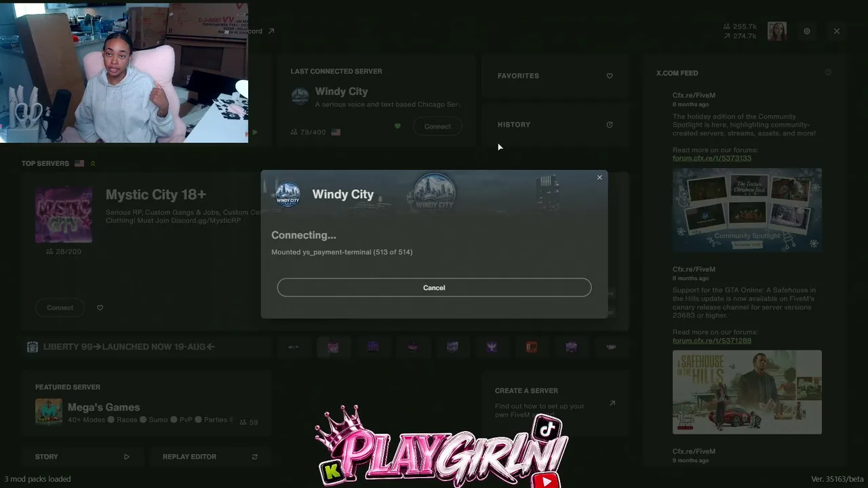The image size is (868, 488).
Task: Expand the Top Servers chevron
Action: pyautogui.click(x=93, y=163)
